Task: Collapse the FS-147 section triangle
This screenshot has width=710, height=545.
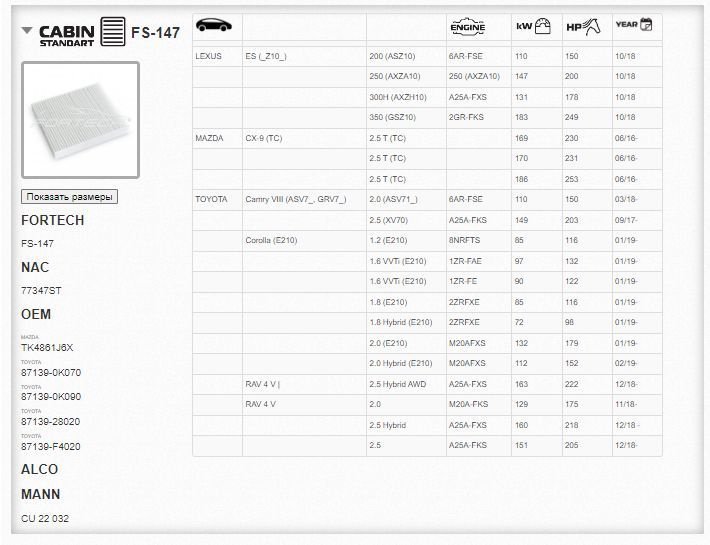Action: tap(27, 31)
